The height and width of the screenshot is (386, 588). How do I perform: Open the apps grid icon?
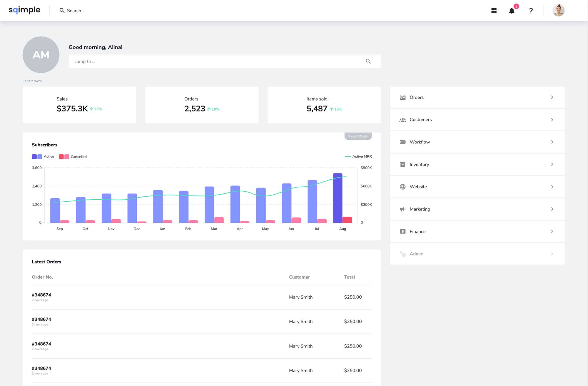click(494, 11)
